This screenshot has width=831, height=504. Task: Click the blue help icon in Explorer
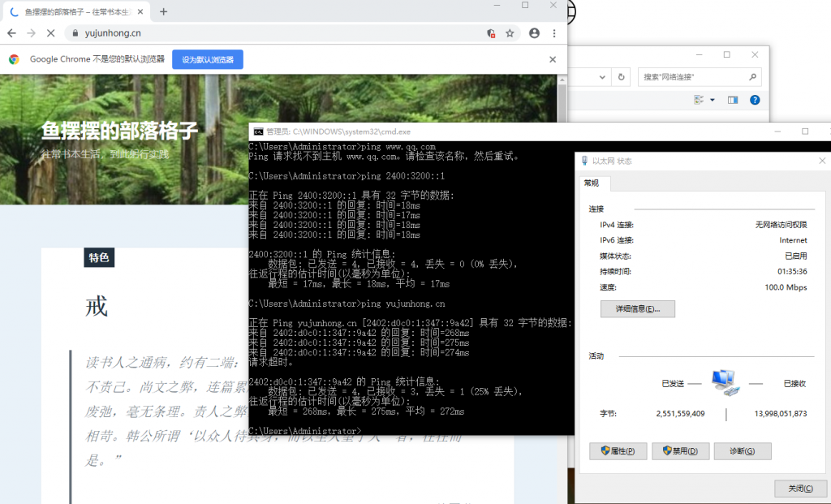click(x=755, y=100)
